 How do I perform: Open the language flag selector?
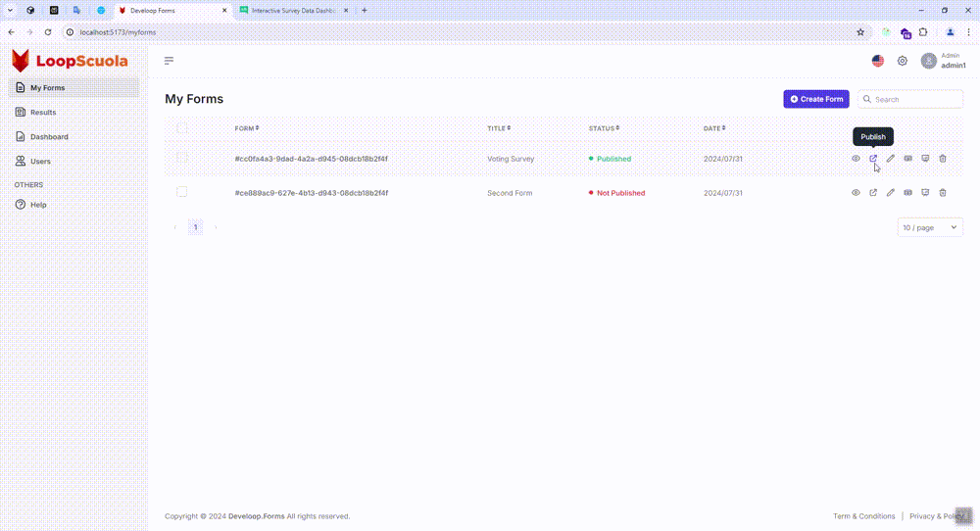(x=878, y=61)
